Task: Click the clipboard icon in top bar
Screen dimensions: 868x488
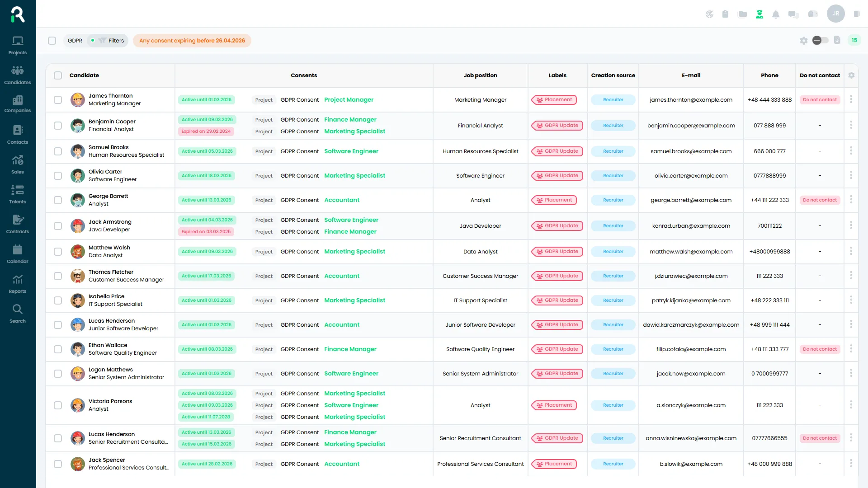Action: click(725, 14)
